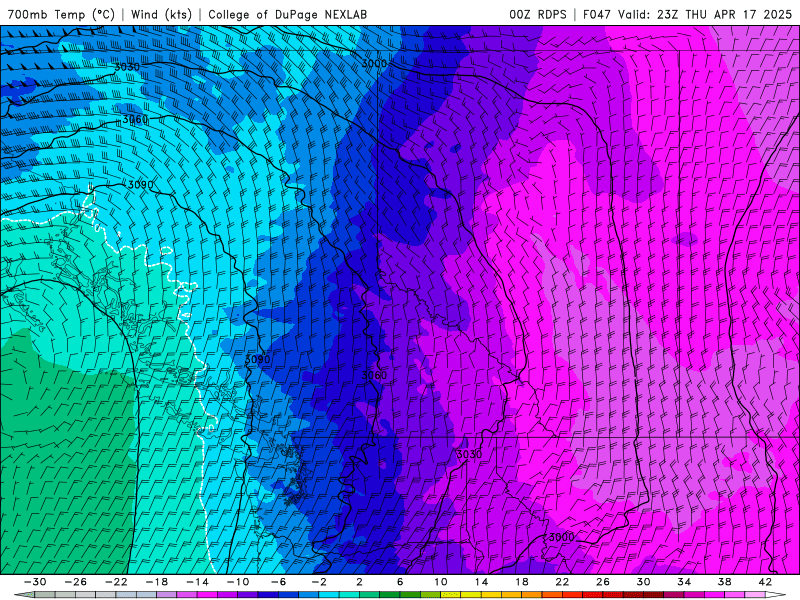Screen dimensions: 800x600
Task: Click the lower 3030 contour label
Action: point(469,454)
